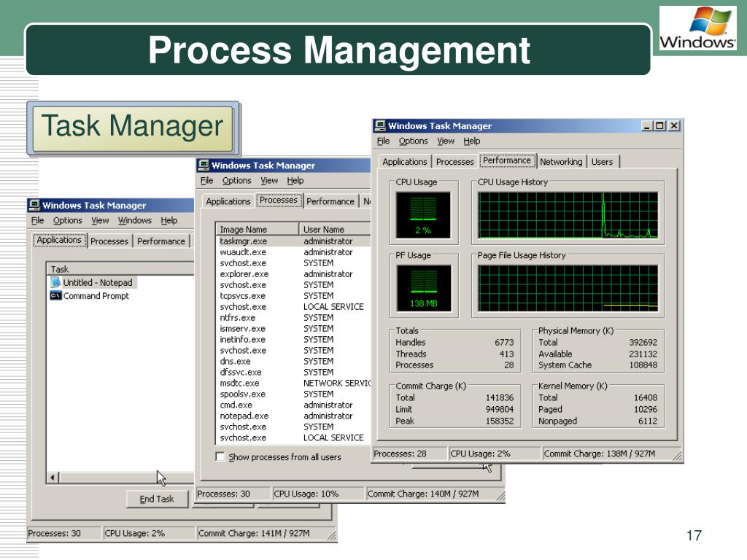The image size is (747, 560).
Task: Click the End Task button
Action: coord(157,499)
